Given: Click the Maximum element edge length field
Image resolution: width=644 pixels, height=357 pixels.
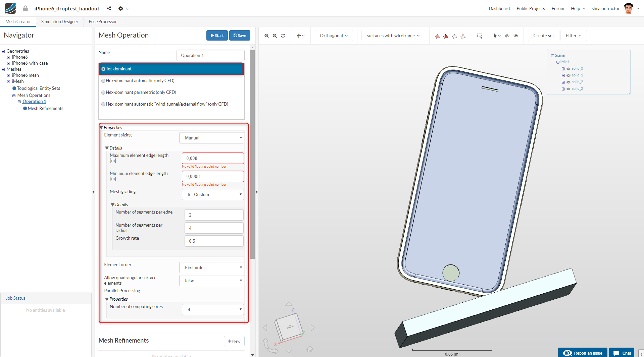Looking at the screenshot, I should (x=213, y=158).
